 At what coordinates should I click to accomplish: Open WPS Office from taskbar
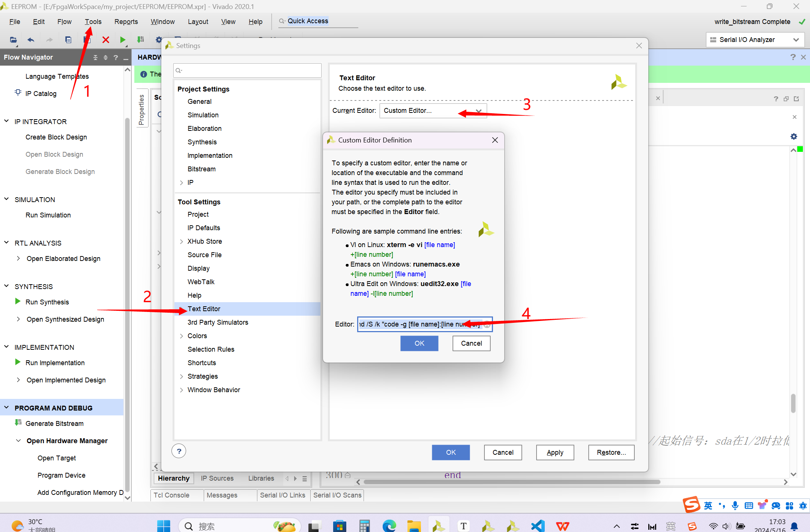[562, 526]
